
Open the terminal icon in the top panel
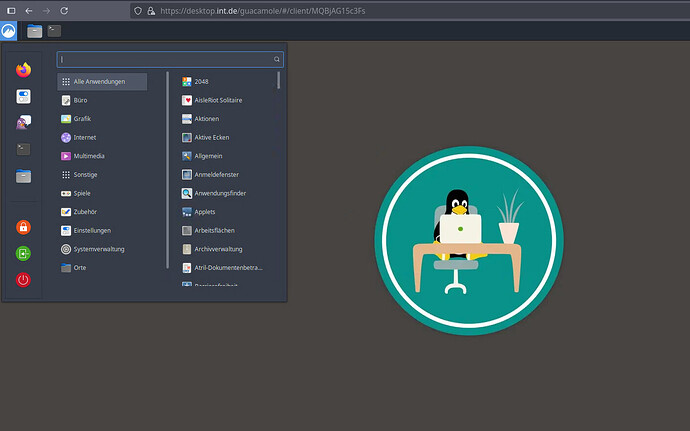coord(54,31)
